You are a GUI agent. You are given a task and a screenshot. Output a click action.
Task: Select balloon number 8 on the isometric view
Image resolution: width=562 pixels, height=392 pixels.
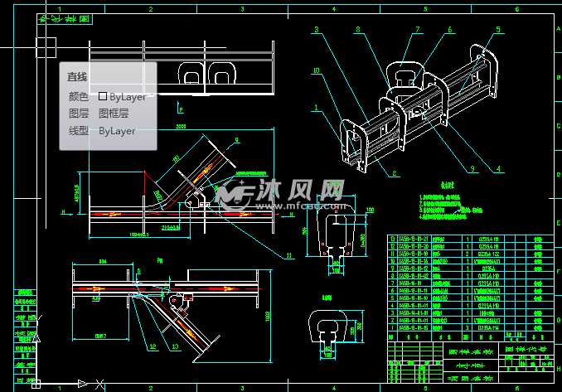pyautogui.click(x=358, y=29)
